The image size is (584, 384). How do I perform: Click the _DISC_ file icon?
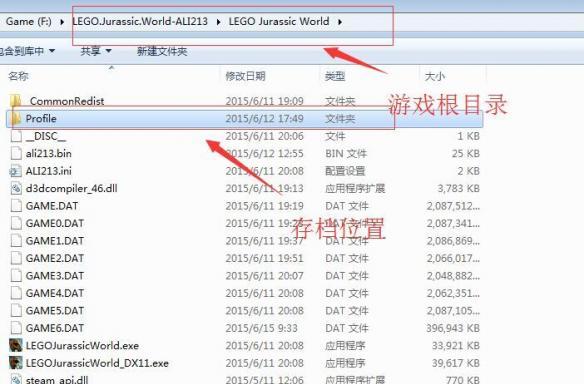(16, 136)
